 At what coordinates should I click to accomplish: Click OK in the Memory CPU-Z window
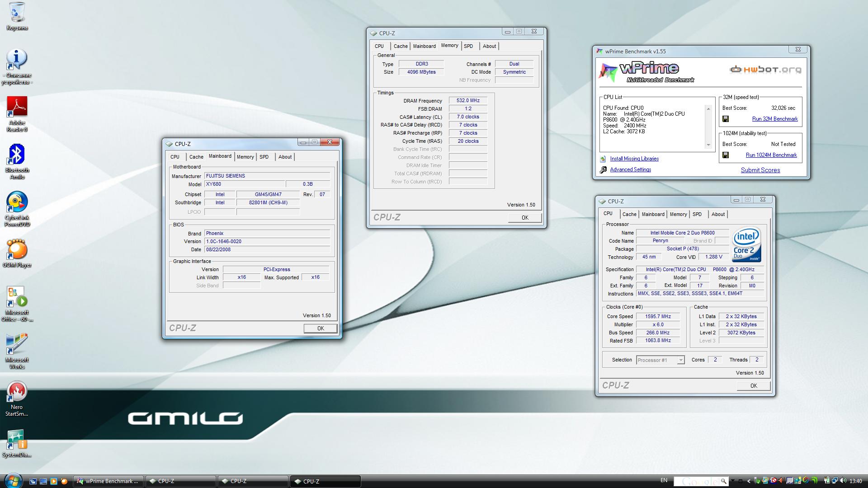525,218
